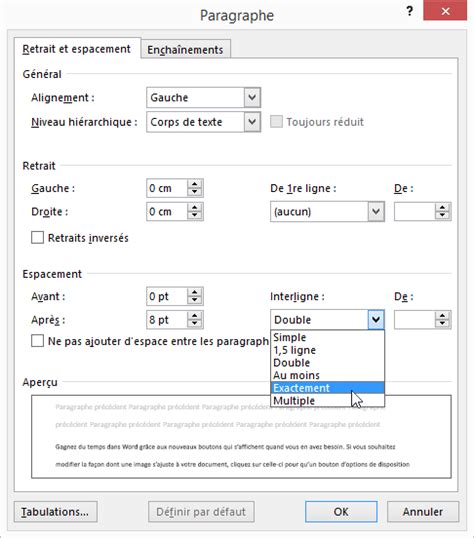474x538 pixels.
Task: Choose 1,5 ligne spacing option
Action: click(327, 350)
